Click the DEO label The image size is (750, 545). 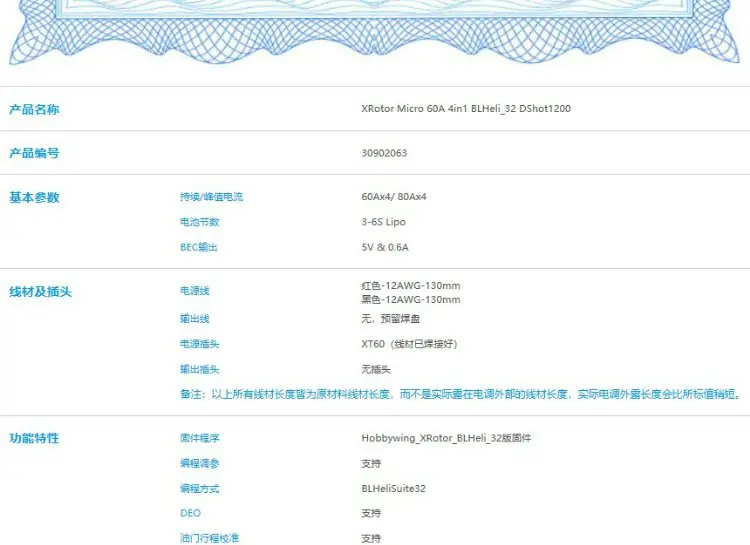190,513
